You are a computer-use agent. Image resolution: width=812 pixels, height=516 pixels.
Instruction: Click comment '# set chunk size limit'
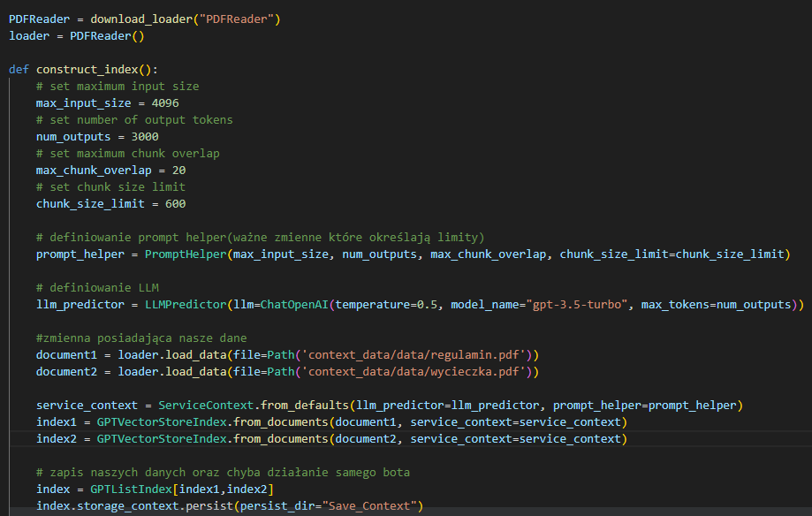pos(110,187)
